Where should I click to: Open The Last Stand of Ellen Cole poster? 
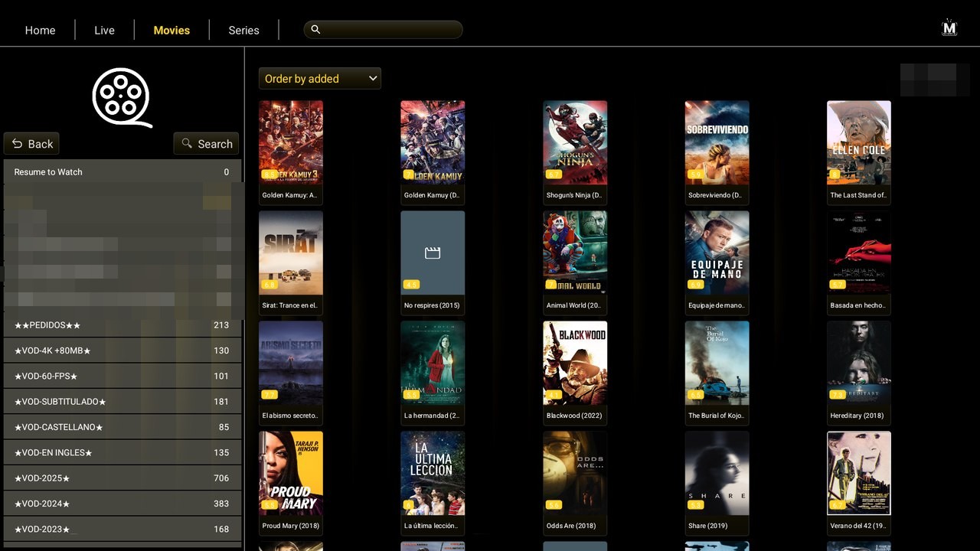click(859, 142)
